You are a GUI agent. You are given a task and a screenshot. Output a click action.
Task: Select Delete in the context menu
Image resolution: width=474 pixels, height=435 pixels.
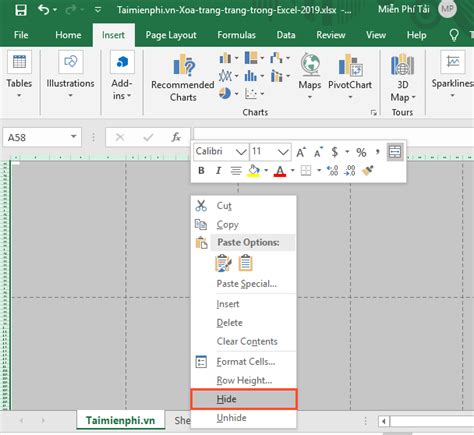(230, 323)
